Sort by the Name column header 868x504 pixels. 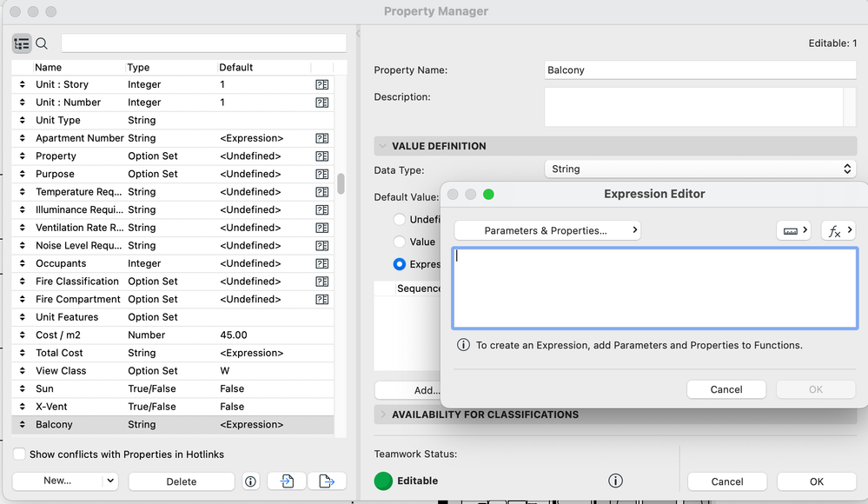click(78, 68)
